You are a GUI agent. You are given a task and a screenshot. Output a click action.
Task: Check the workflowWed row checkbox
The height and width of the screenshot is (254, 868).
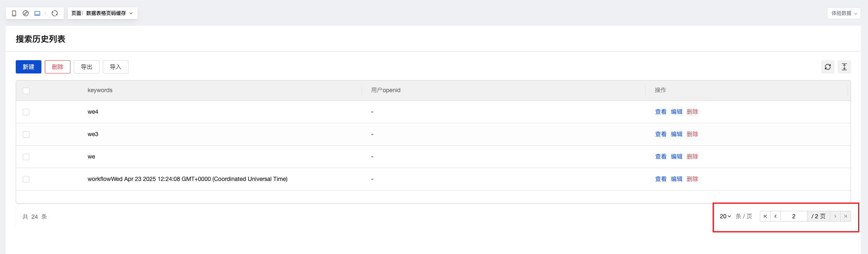tap(26, 179)
